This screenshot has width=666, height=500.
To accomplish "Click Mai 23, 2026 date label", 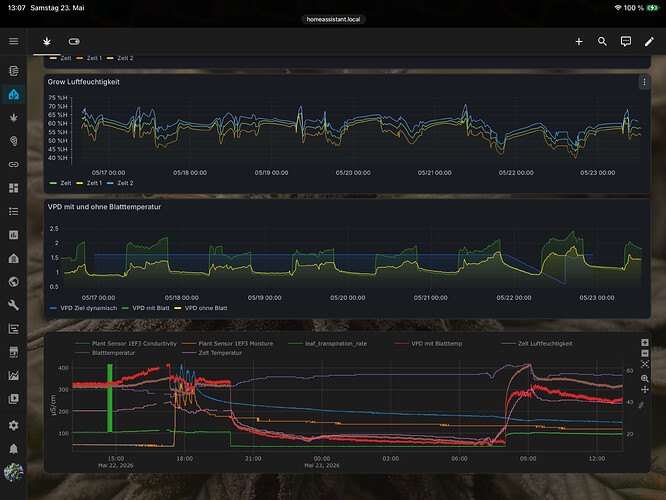I will point(322,465).
